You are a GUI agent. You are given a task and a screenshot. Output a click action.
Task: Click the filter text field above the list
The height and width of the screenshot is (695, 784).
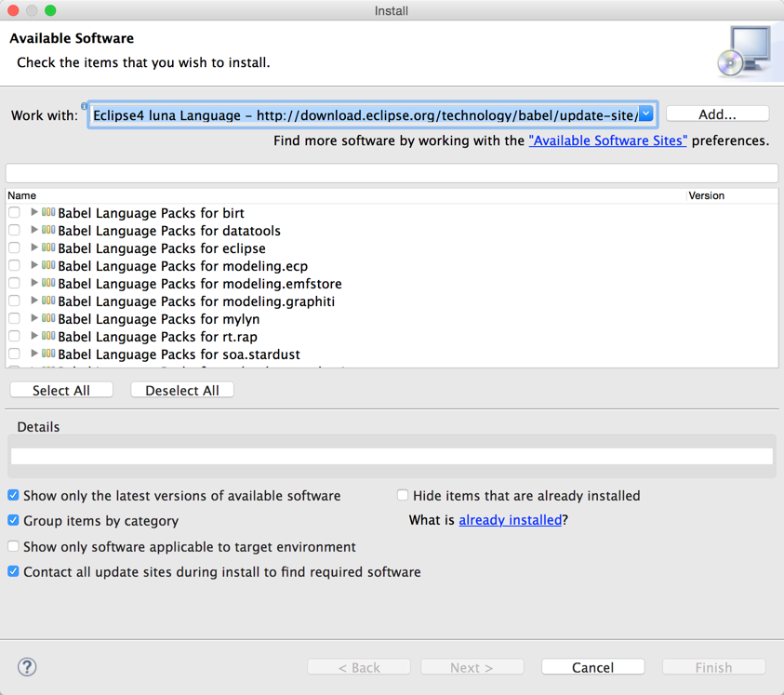click(x=392, y=173)
